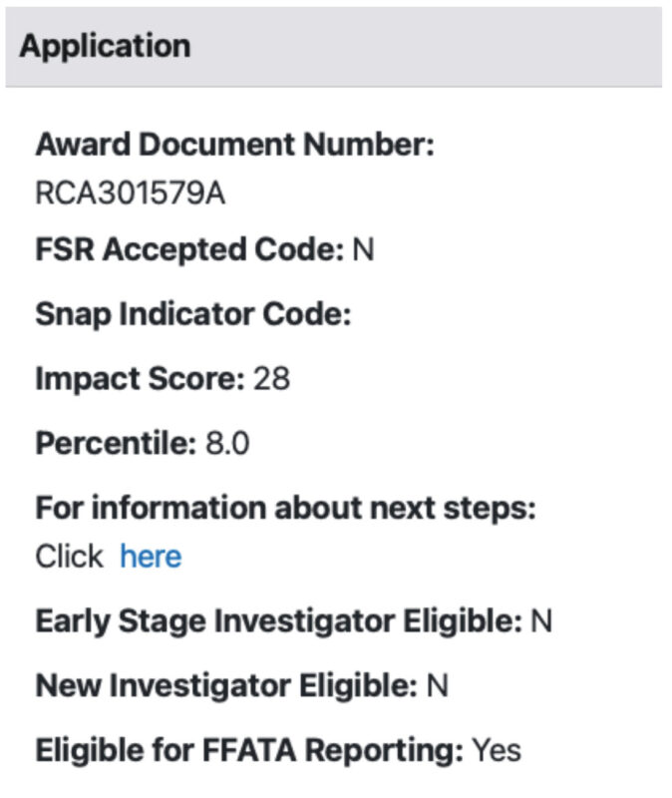This screenshot has height=798, width=672.
Task: Click Early Stage Investigator Eligible label
Action: pyautogui.click(x=279, y=620)
